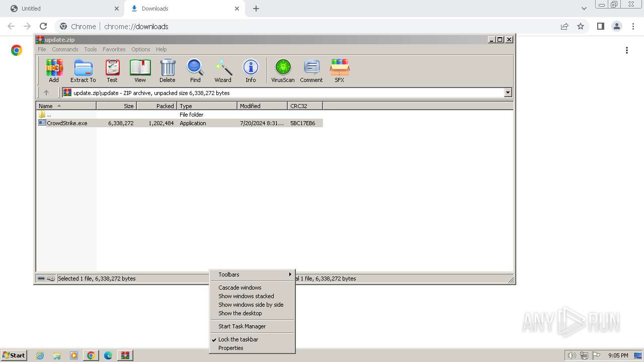The width and height of the screenshot is (644, 362).
Task: Open Internet Explorer from taskbar
Action: [40, 355]
